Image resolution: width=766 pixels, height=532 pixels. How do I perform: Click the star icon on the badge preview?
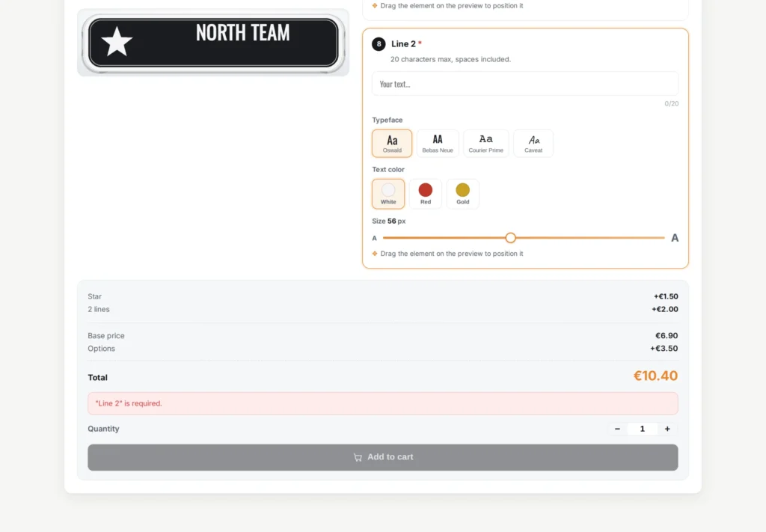click(117, 41)
